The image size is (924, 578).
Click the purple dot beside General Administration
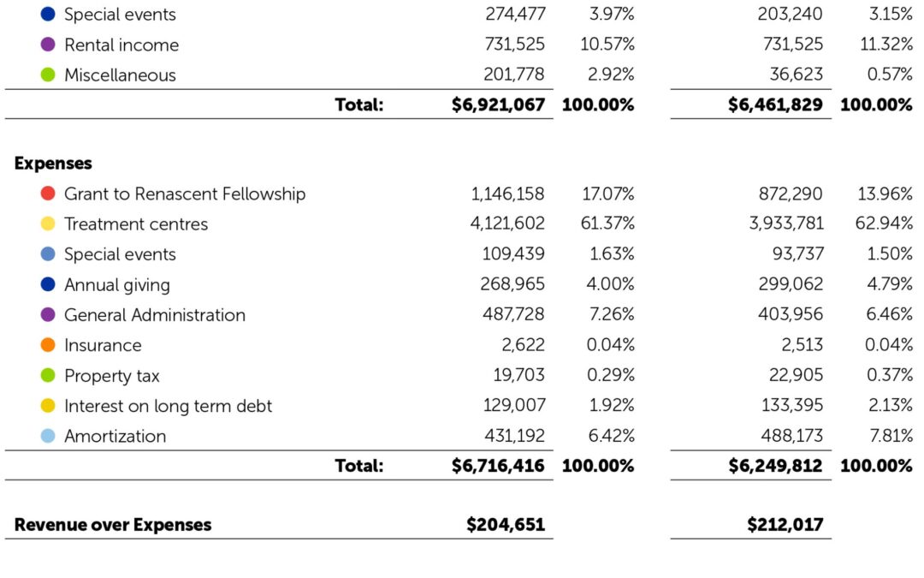(x=48, y=315)
